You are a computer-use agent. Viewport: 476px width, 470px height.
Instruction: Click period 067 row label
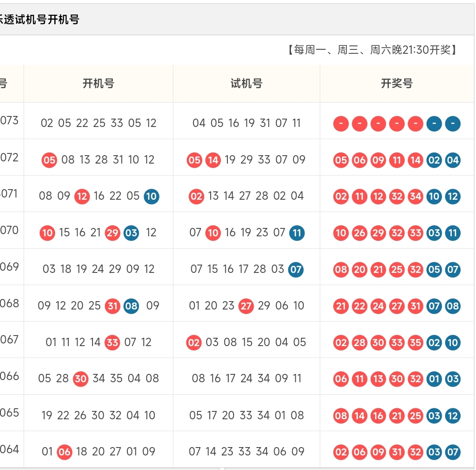tap(9, 339)
